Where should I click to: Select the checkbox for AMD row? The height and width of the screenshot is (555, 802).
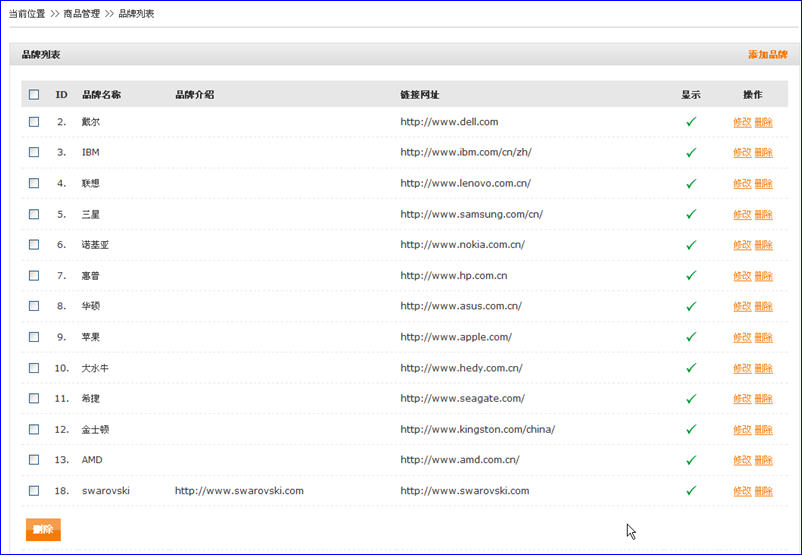point(34,460)
